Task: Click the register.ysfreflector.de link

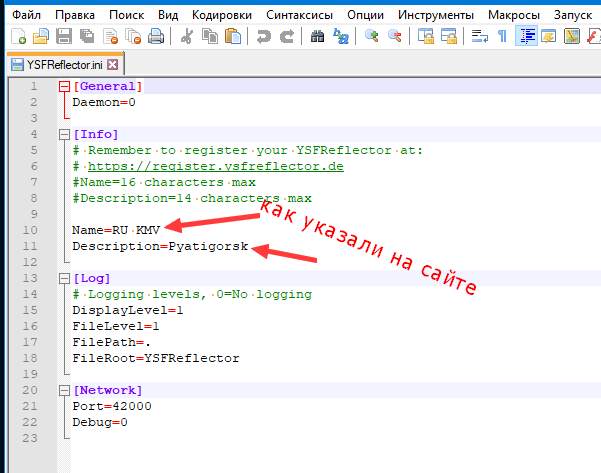Action: (215, 166)
